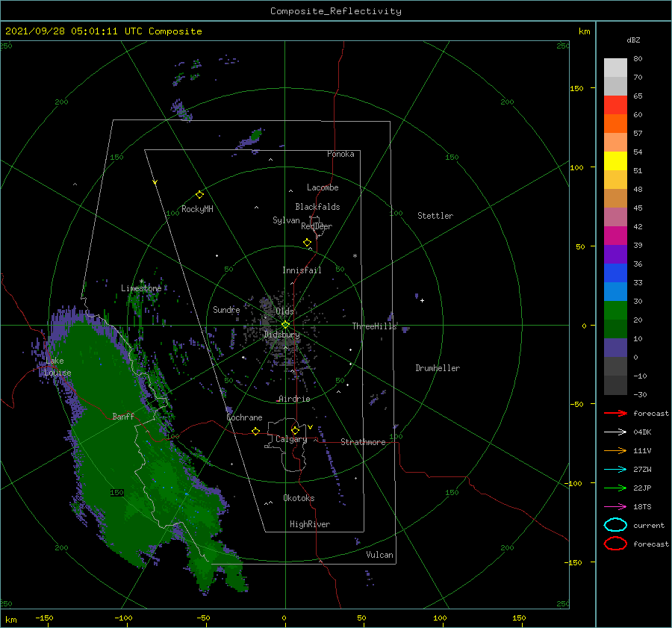
Task: Click the Sundre label
Action: coord(226,309)
